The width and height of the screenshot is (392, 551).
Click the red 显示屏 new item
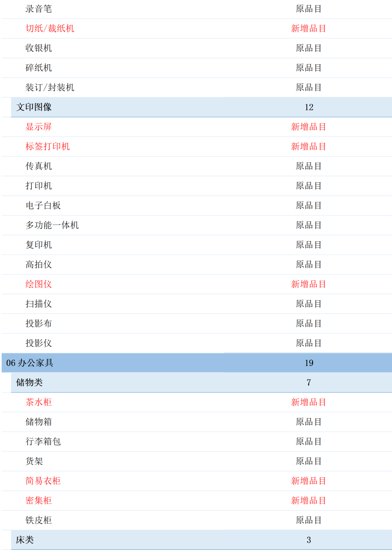[x=38, y=127]
